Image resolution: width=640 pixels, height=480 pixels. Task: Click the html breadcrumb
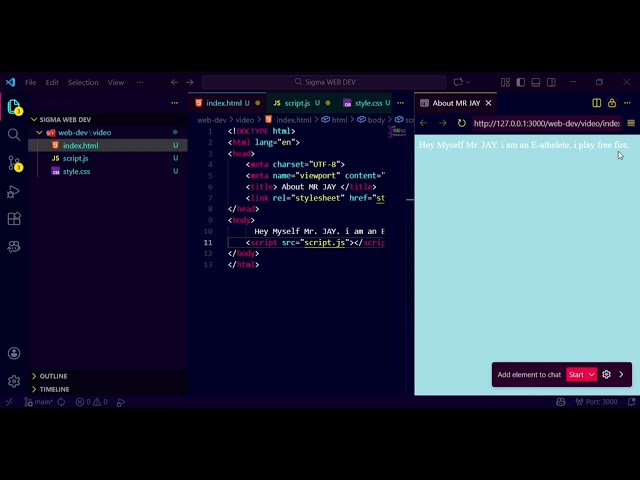tap(334, 120)
